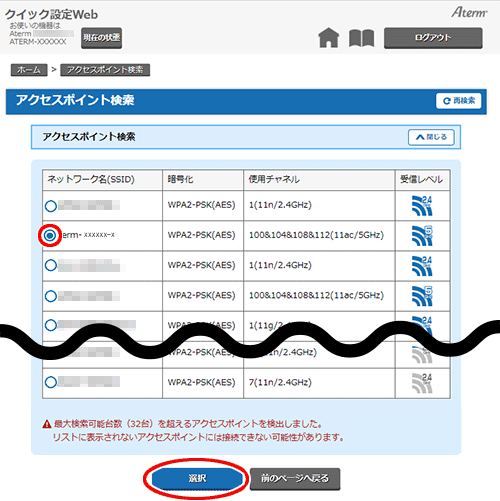Image resolution: width=500 pixels, height=501 pixels.
Task: Click the red warning triangle icon
Action: pyautogui.click(x=47, y=424)
